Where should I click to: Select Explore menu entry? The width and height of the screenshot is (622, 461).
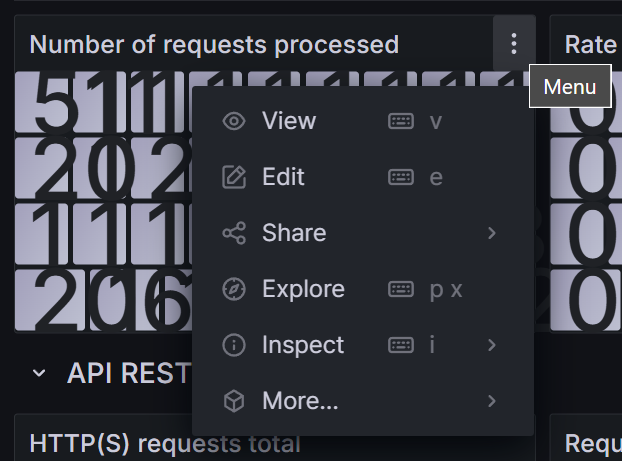click(363, 289)
